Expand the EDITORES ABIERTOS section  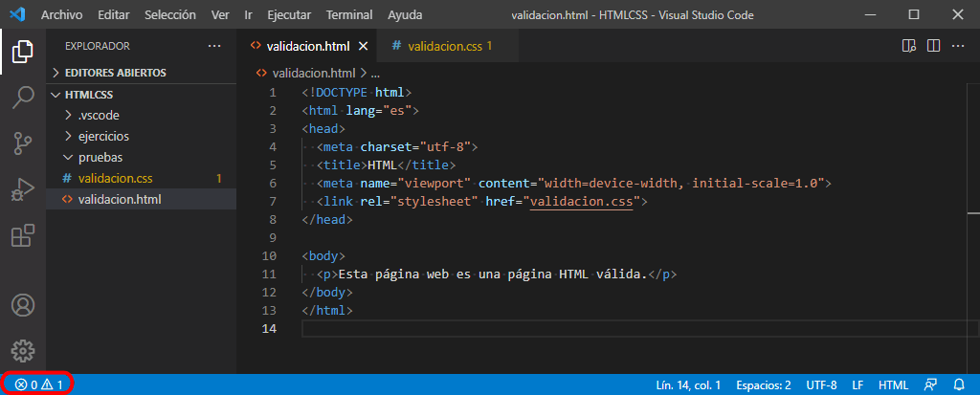pyautogui.click(x=115, y=73)
